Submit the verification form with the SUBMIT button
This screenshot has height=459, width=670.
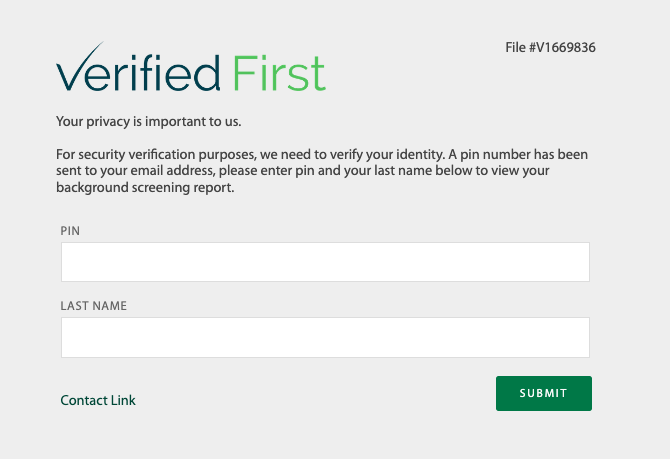[544, 393]
